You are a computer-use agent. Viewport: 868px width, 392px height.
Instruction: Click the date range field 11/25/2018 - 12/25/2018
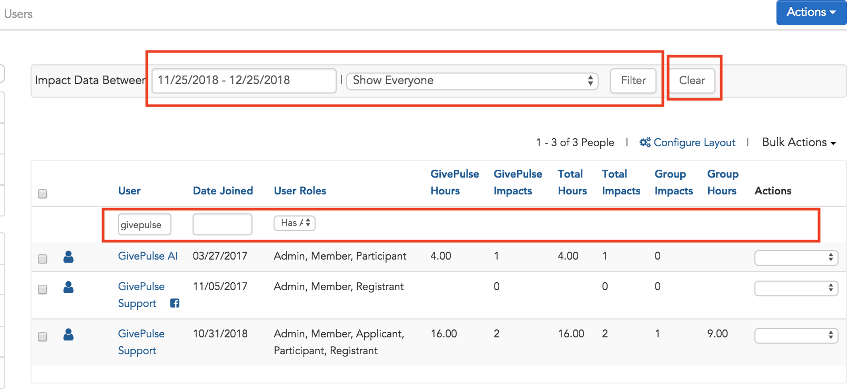click(x=244, y=80)
